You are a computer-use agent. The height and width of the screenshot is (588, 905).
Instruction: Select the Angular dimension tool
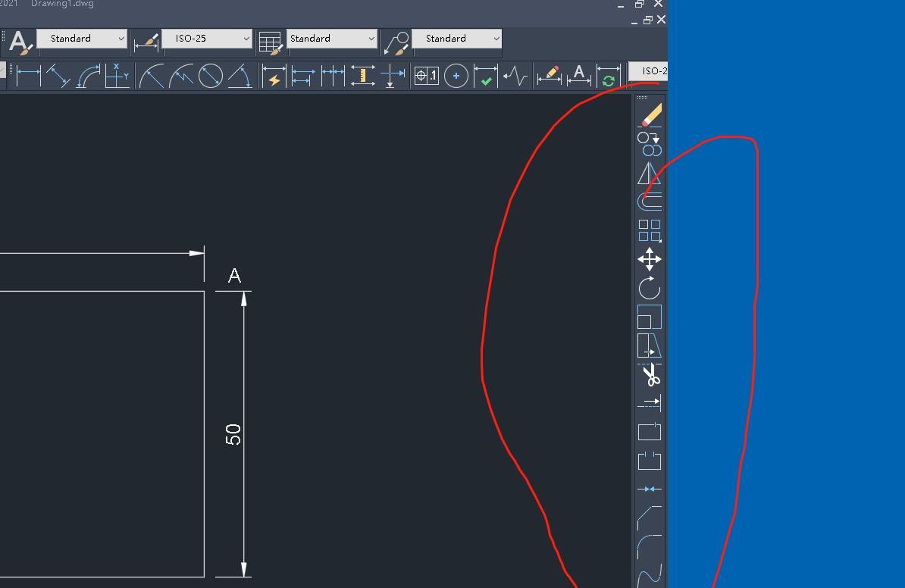click(x=240, y=76)
